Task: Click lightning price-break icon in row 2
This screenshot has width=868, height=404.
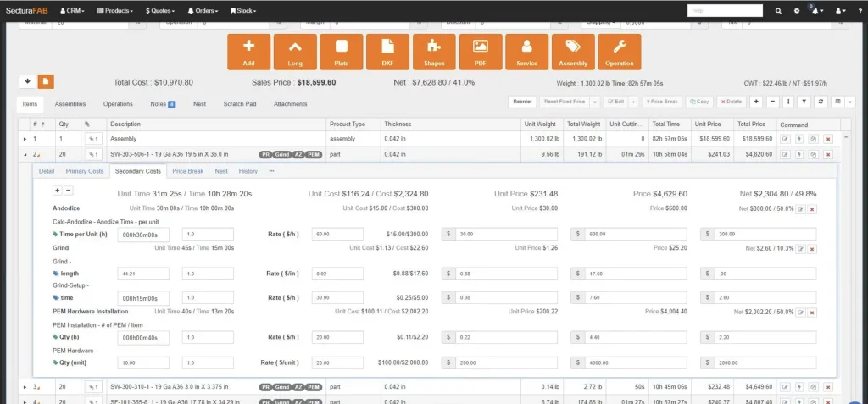Action: coord(799,154)
